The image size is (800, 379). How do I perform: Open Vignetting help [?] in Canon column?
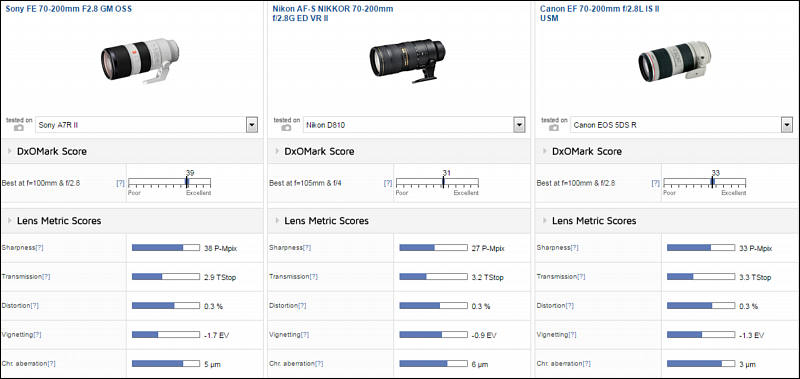tap(572, 335)
